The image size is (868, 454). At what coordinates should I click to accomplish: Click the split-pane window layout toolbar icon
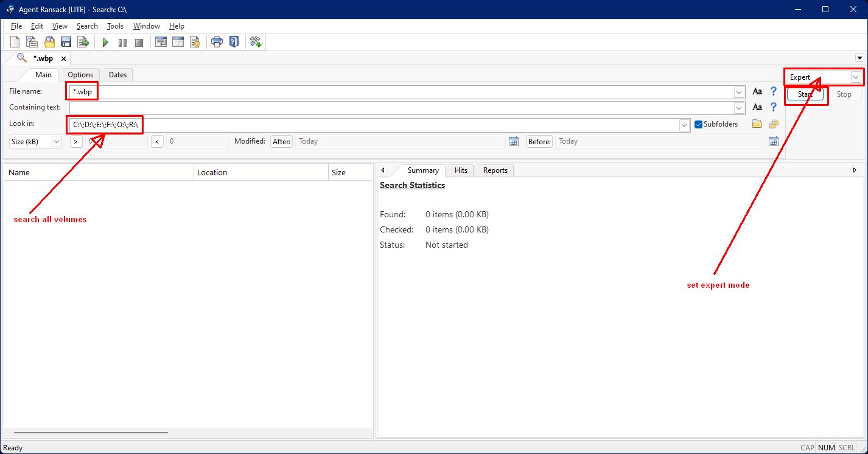[178, 42]
